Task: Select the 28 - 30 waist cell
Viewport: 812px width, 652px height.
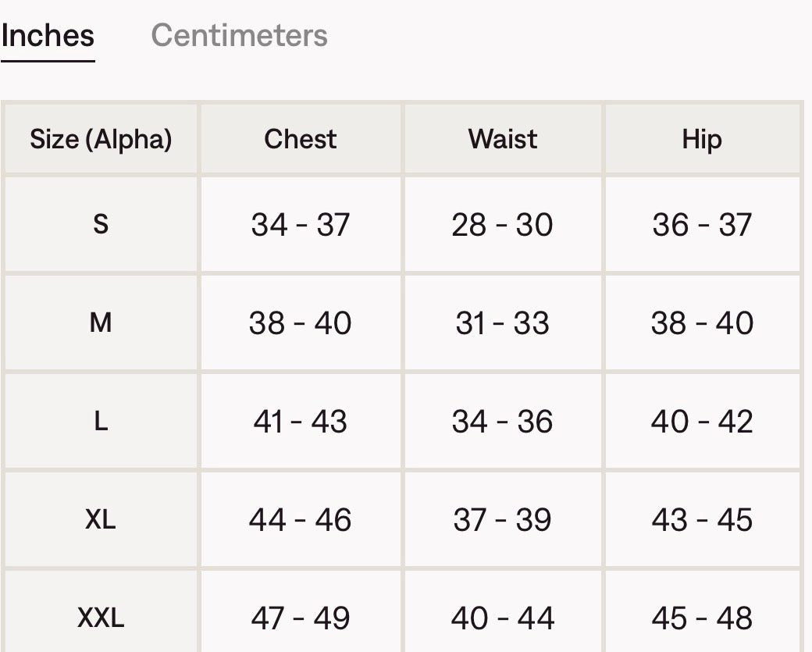Action: (503, 225)
